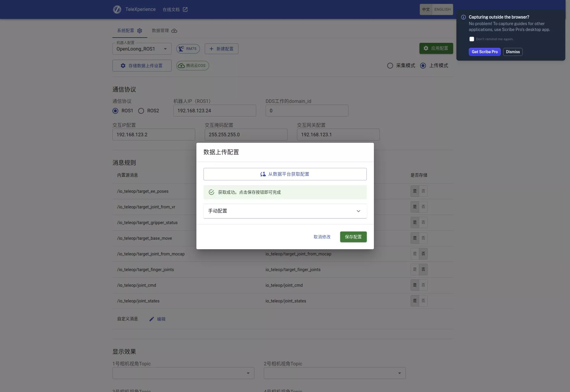Switch language to ENGLISH
570x392 pixels.
(443, 9)
